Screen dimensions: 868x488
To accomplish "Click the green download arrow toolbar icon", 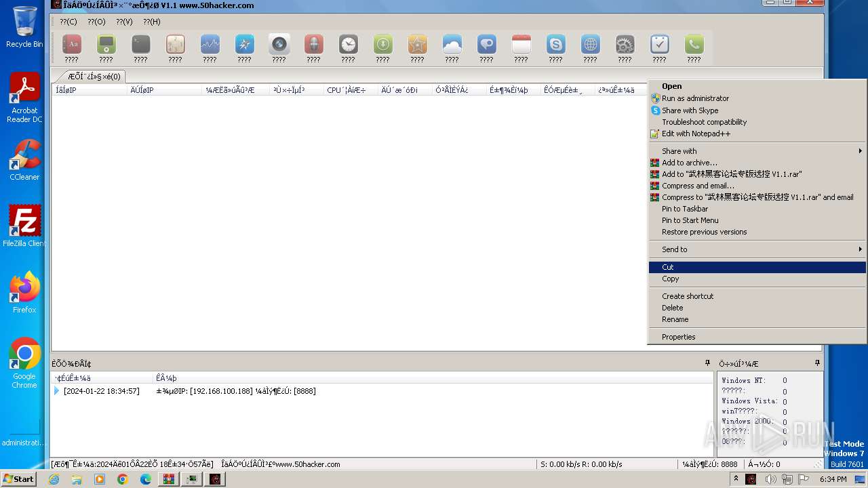I will [x=382, y=45].
